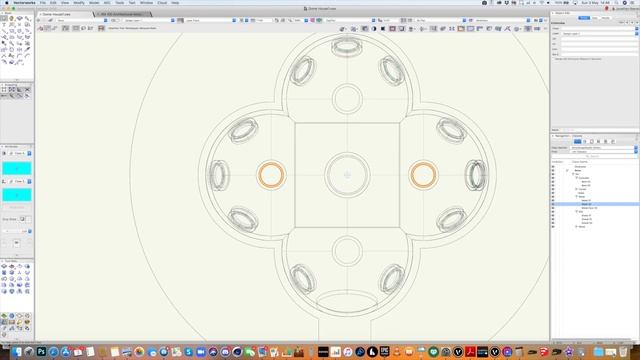
Task: Select the Render tab in Object Info
Action: point(606,18)
